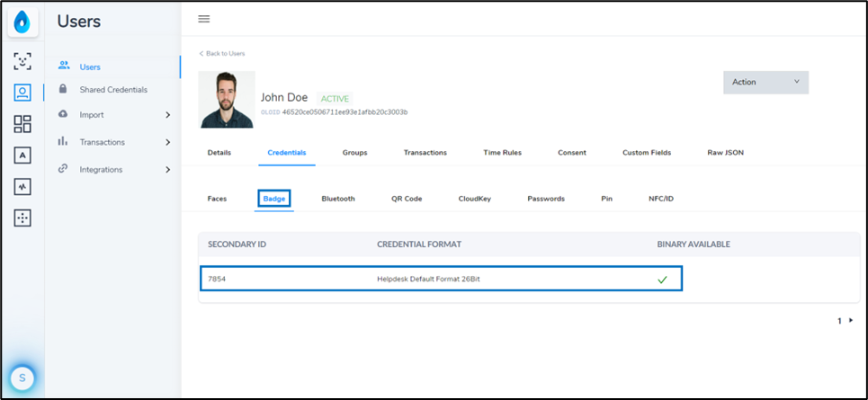This screenshot has height=400, width=868.
Task: Open the dashboard tiles sidebar icon
Action: 22,124
